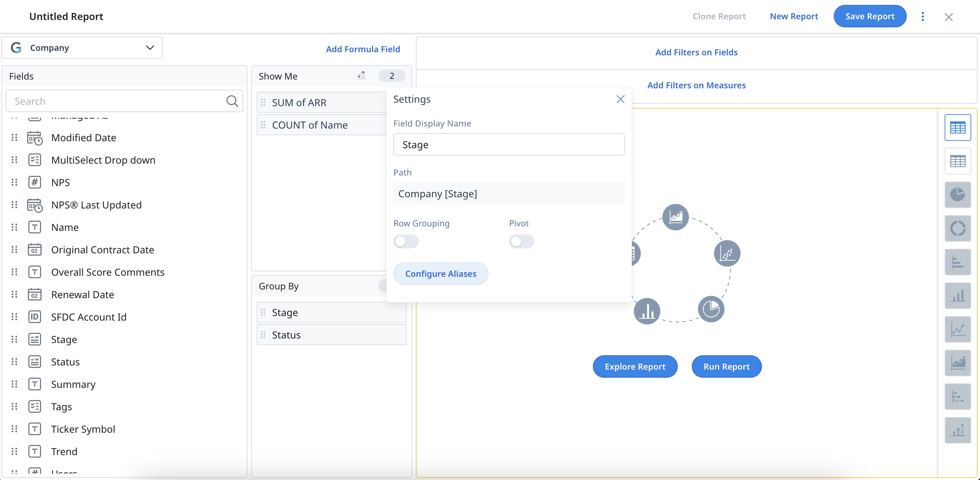
Task: Click the Original Contract Date field
Action: 102,250
